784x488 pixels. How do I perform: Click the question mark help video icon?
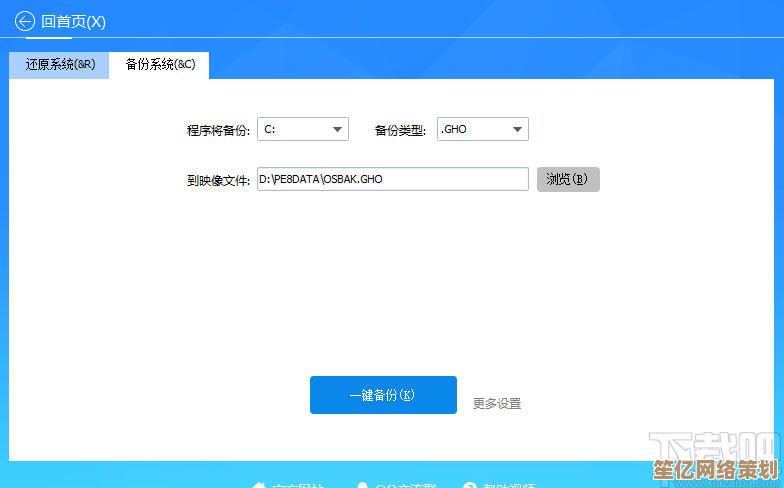(468, 486)
